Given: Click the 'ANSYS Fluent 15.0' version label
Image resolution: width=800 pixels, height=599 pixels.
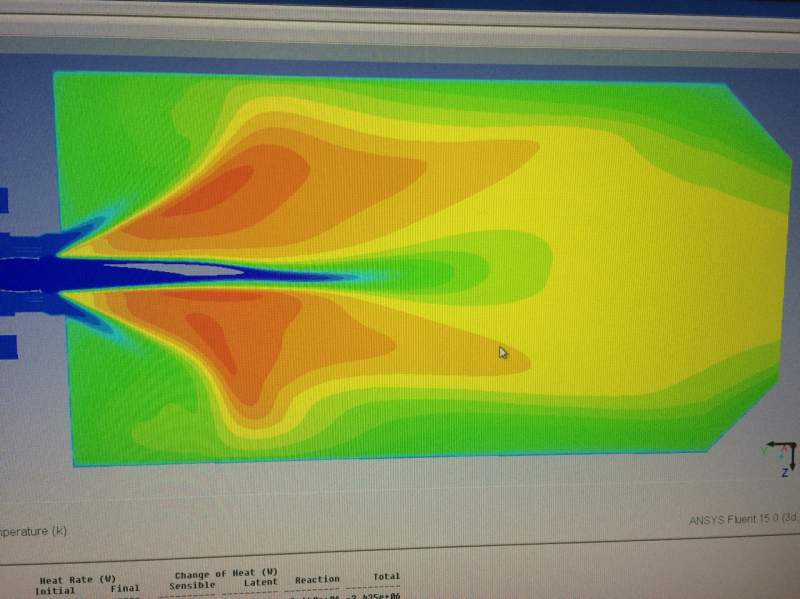Looking at the screenshot, I should click(743, 519).
